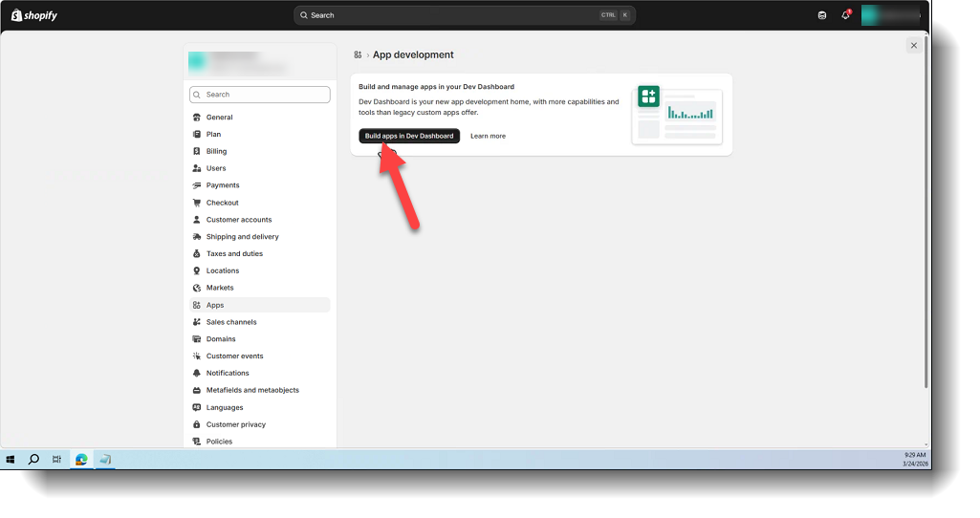The image size is (980, 518).
Task: Open the taskbar app next to Edge
Action: click(x=105, y=460)
